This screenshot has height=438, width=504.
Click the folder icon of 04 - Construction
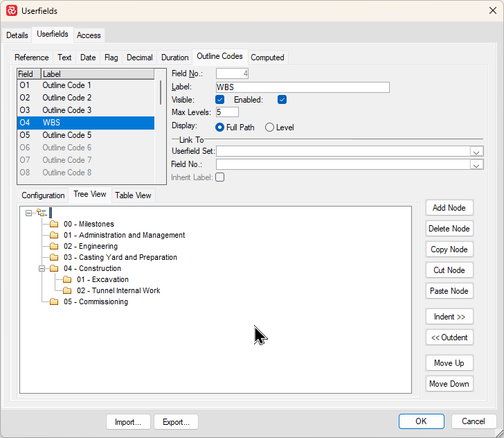point(54,268)
